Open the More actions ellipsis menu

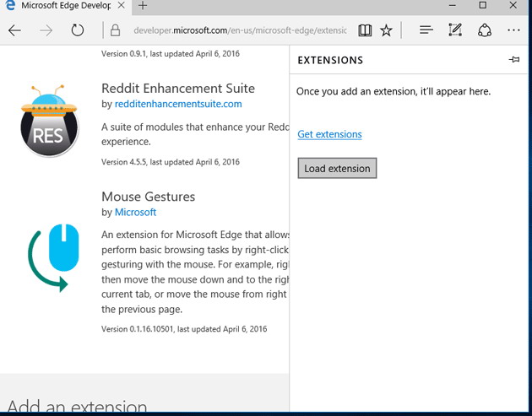513,30
